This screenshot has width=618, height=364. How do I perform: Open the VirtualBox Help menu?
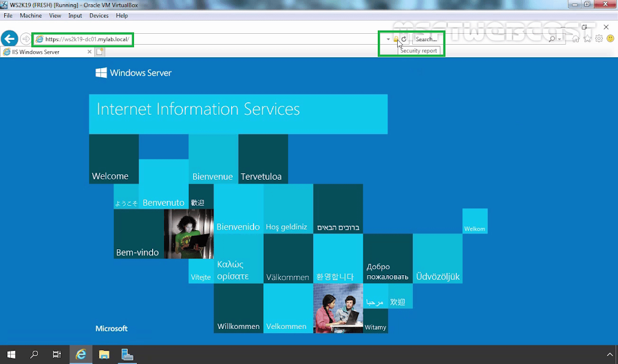point(122,15)
